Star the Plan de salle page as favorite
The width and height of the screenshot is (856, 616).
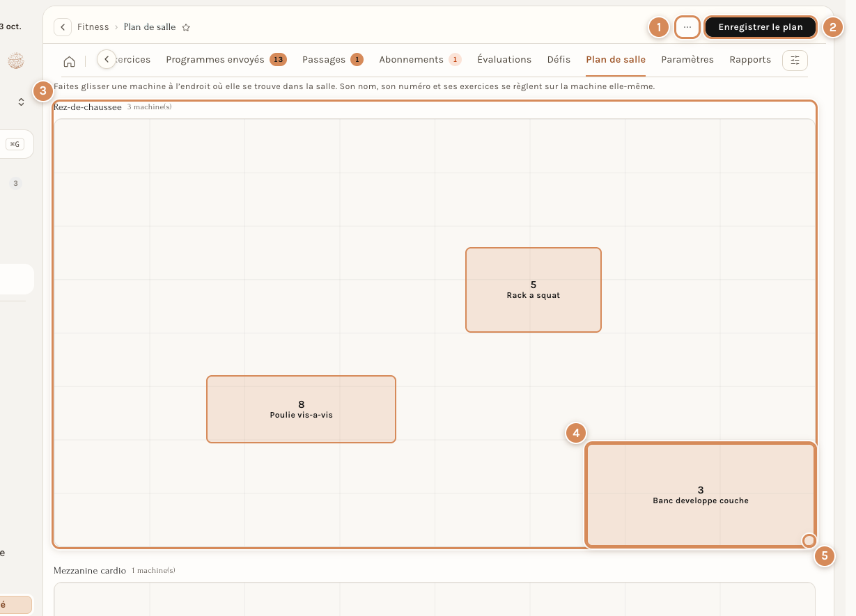pyautogui.click(x=186, y=27)
